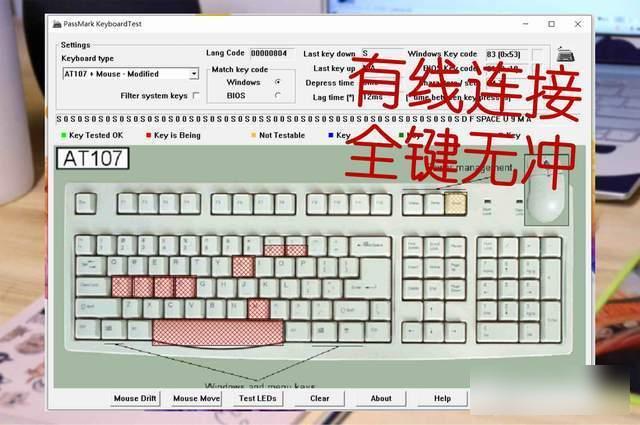The width and height of the screenshot is (640, 425).
Task: Click the hatched spacebar on the keyboard image
Action: 217,331
